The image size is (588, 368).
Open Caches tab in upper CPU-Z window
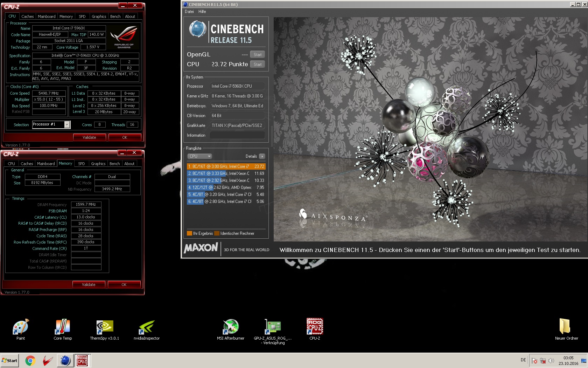click(x=27, y=16)
